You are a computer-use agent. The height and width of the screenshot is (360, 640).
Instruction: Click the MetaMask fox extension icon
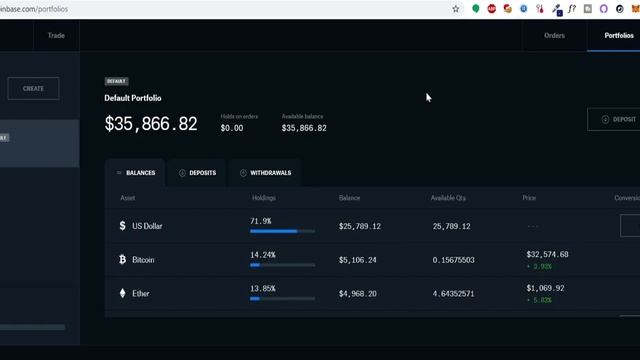pyautogui.click(x=635, y=9)
